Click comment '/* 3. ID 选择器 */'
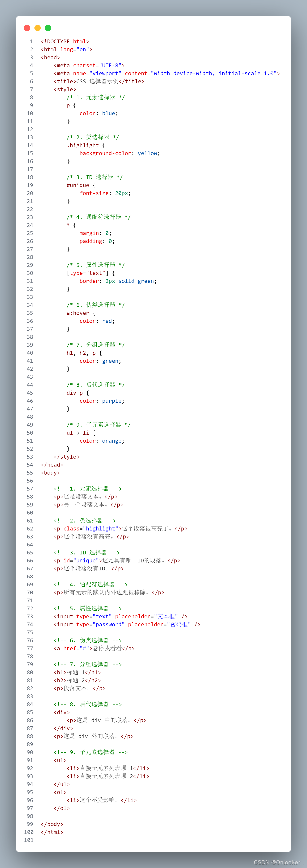The height and width of the screenshot is (868, 307). (x=94, y=177)
